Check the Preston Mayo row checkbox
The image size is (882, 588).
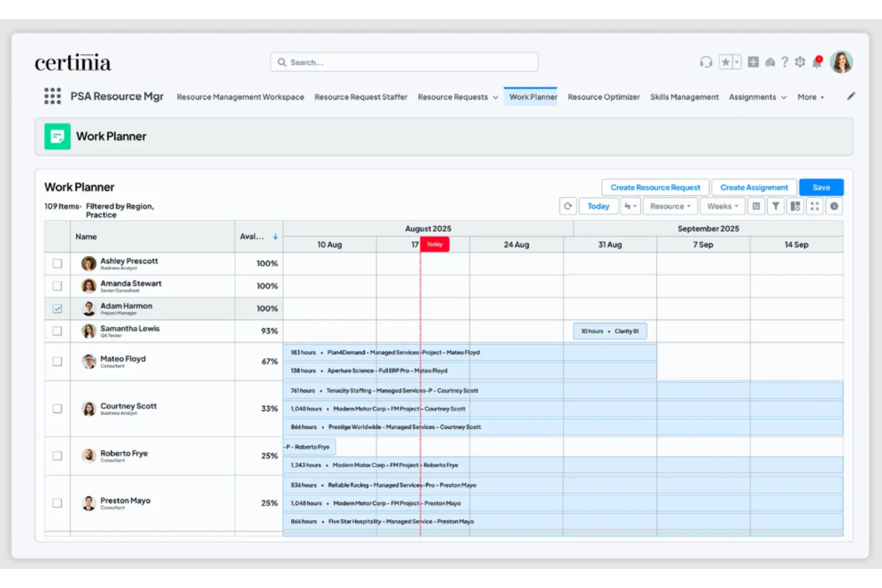point(57,503)
